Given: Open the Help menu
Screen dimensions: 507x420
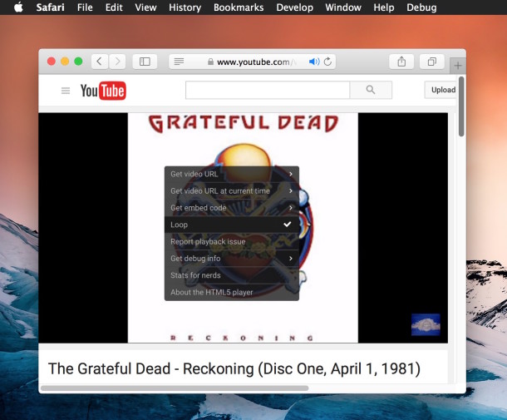Looking at the screenshot, I should pos(384,7).
